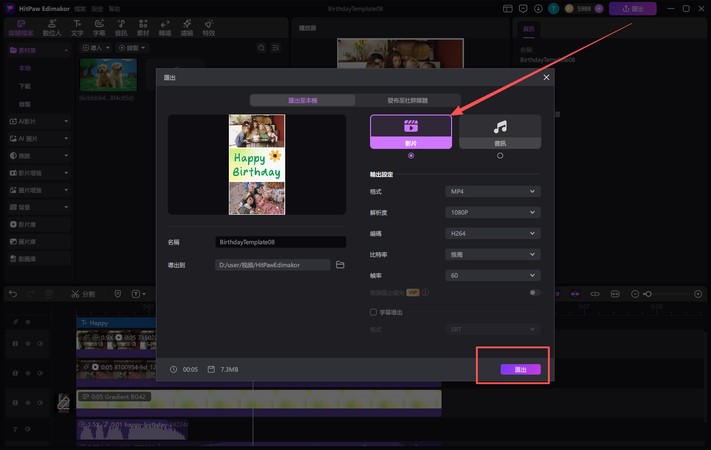This screenshot has height=450, width=711.
Task: Enable the subtitle export (字幕導出) checkbox
Action: point(374,312)
